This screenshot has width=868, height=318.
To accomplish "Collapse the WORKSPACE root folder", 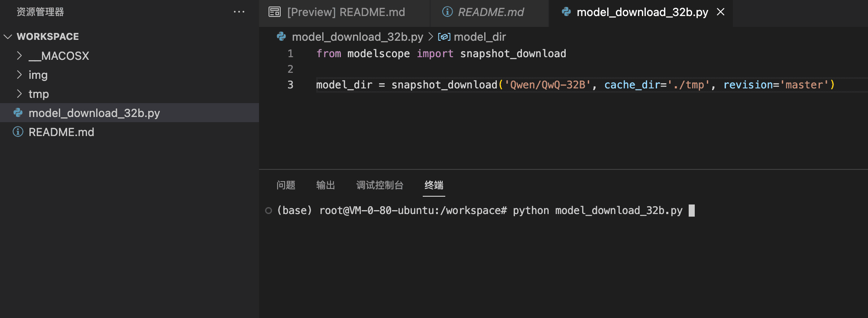I will point(8,37).
